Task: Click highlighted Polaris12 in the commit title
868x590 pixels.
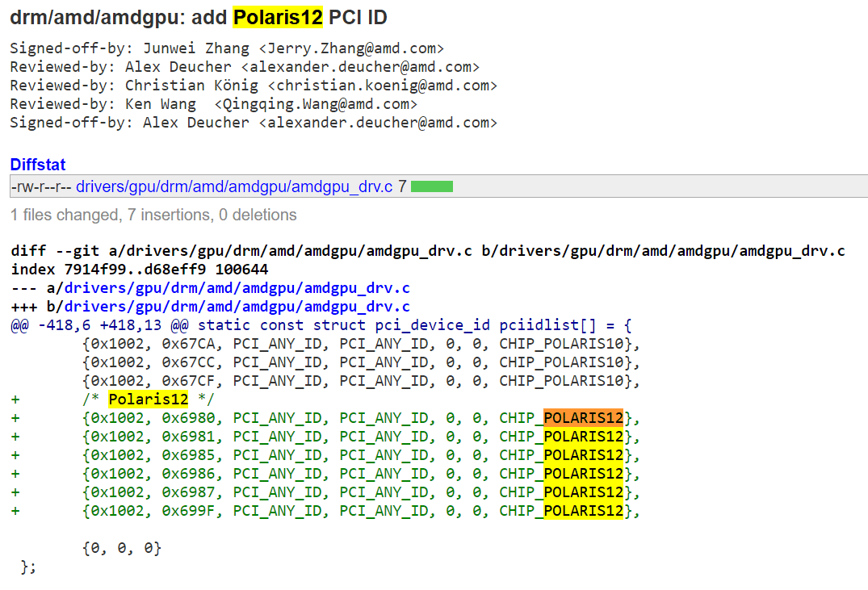Action: pos(278,17)
